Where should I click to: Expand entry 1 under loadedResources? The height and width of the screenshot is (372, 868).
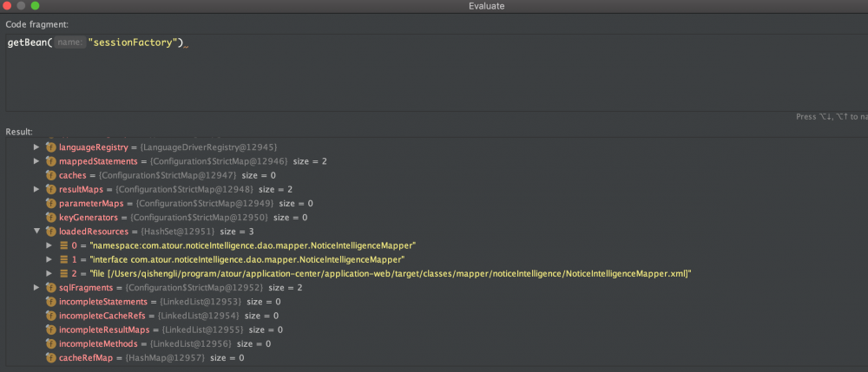49,259
